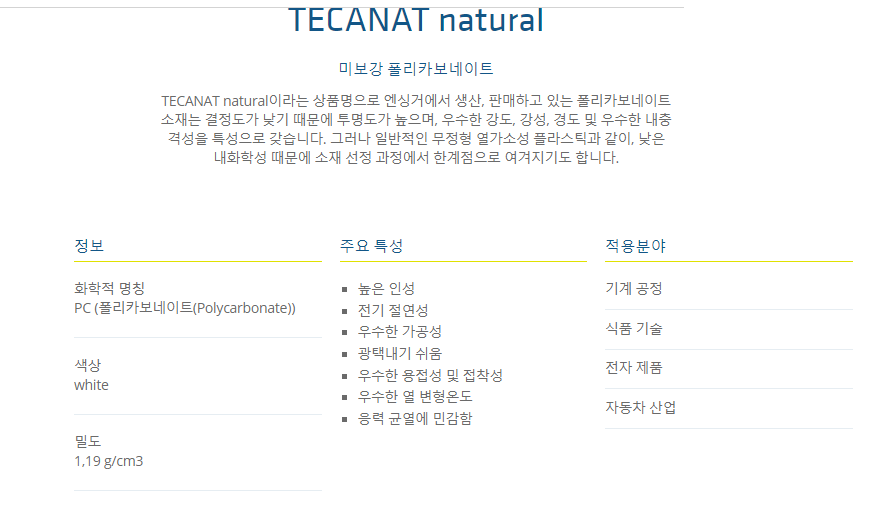Screen dimensions: 887x506
Task: Click the 응력 균열에 민감함 list item
Action: (415, 418)
